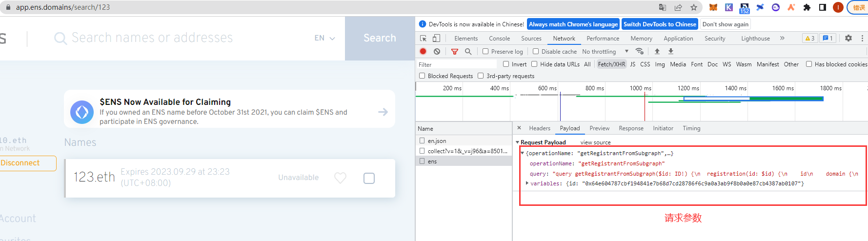Open the request Timing tab

691,128
